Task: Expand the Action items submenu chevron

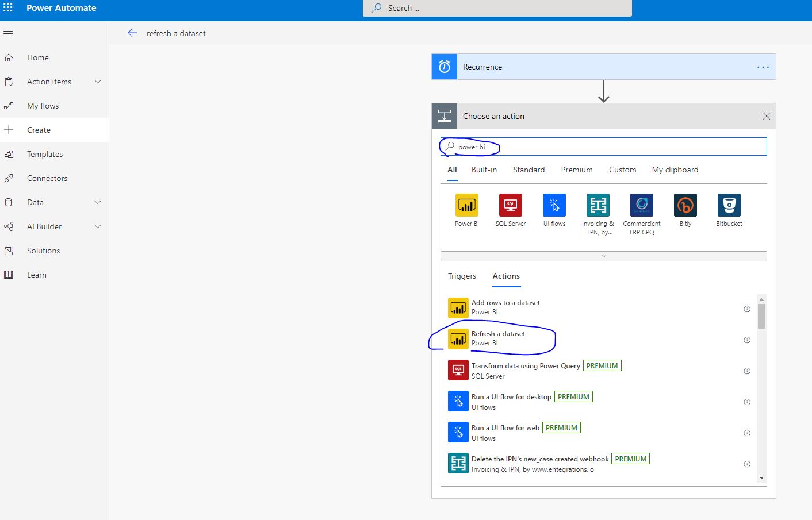Action: point(98,82)
